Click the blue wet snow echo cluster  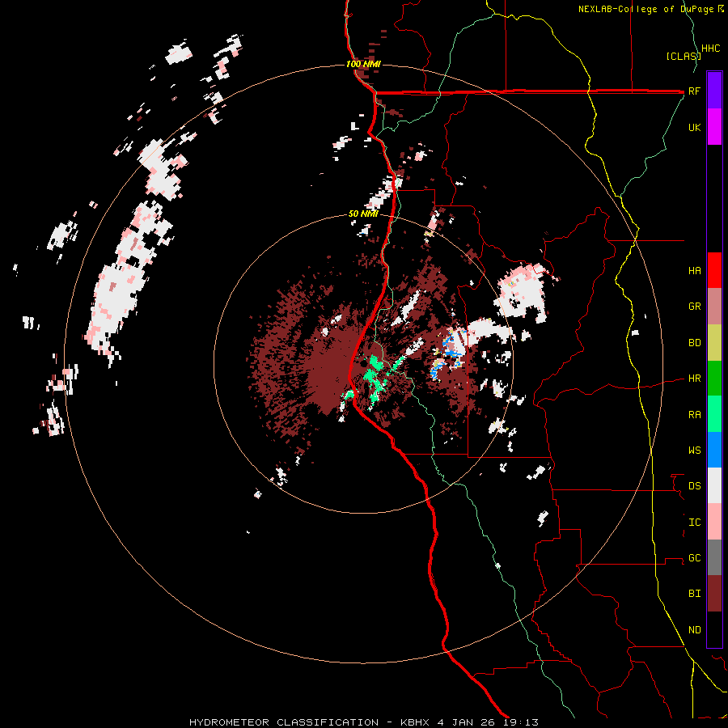point(451,347)
